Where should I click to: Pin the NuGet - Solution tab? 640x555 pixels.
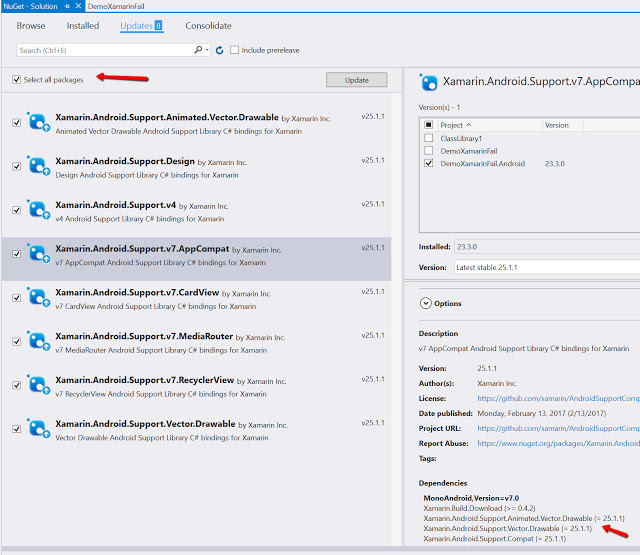click(67, 6)
